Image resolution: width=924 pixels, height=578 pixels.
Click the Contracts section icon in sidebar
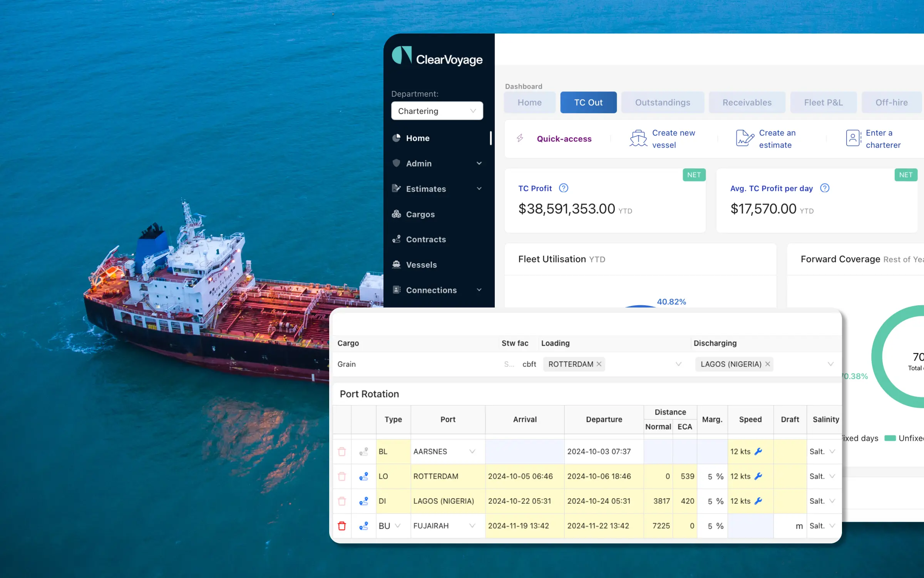coord(397,239)
